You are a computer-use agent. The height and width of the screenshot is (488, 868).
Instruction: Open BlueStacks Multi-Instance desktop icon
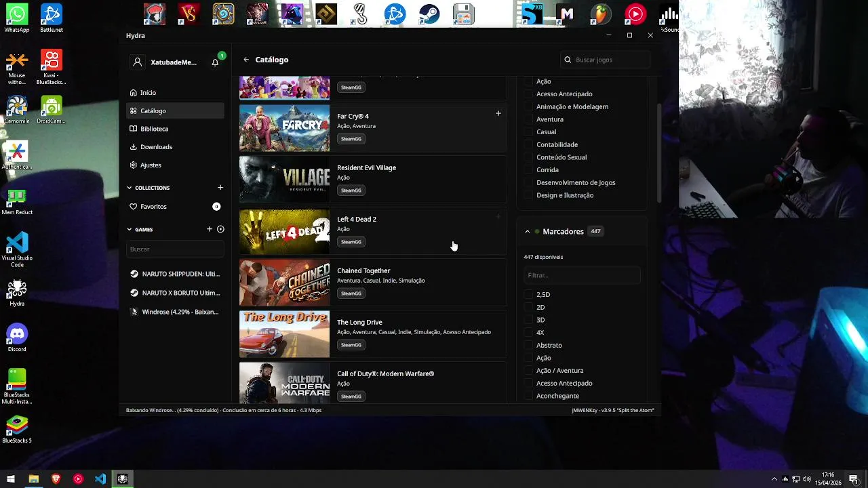pos(17,386)
